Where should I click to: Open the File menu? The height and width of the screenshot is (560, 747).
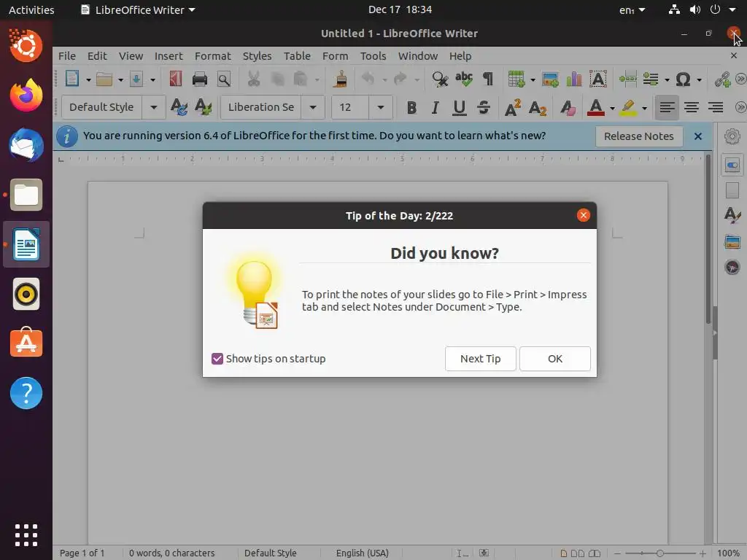tap(66, 55)
